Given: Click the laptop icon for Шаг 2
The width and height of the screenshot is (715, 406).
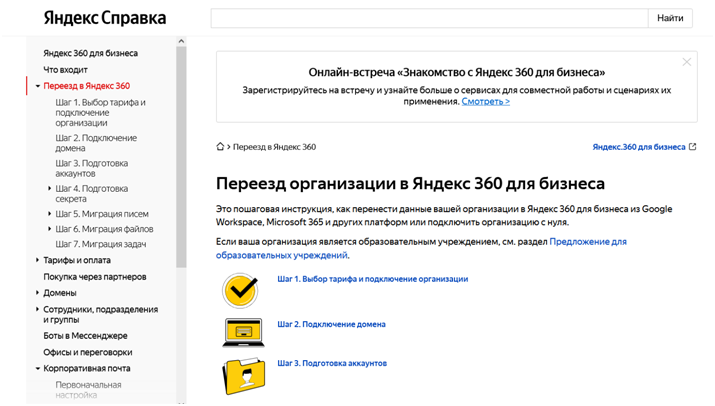Looking at the screenshot, I should (x=244, y=333).
